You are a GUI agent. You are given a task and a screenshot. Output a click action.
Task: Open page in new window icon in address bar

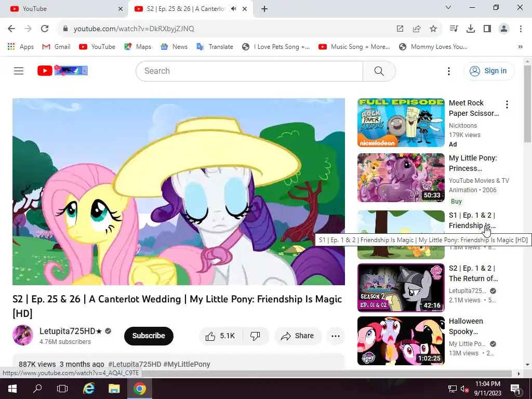400,29
